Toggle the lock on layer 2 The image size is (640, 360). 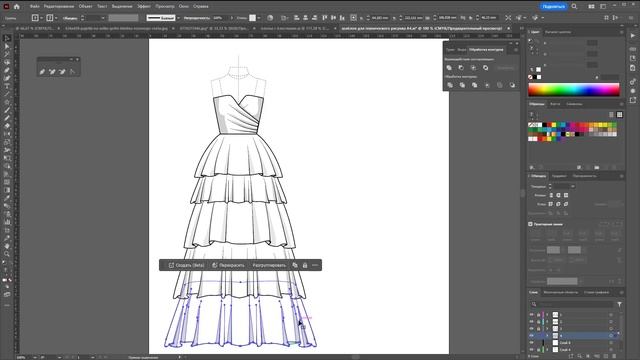[x=538, y=322]
